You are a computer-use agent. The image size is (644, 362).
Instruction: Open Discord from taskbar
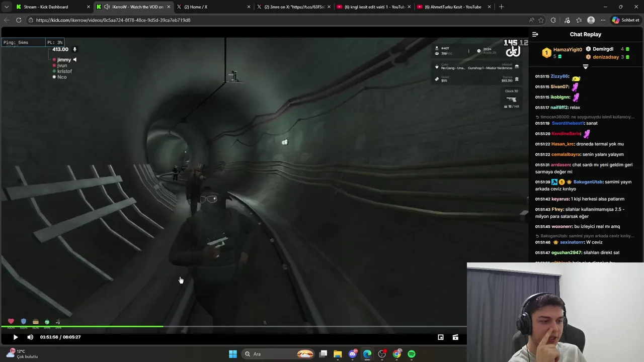click(x=353, y=354)
